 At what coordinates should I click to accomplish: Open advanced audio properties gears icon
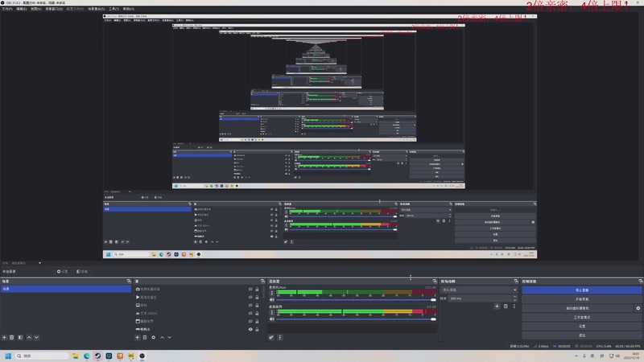point(271,337)
